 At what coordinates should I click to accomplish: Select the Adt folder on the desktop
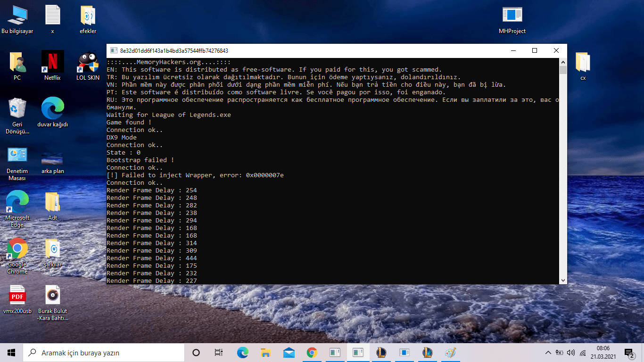[53, 206]
